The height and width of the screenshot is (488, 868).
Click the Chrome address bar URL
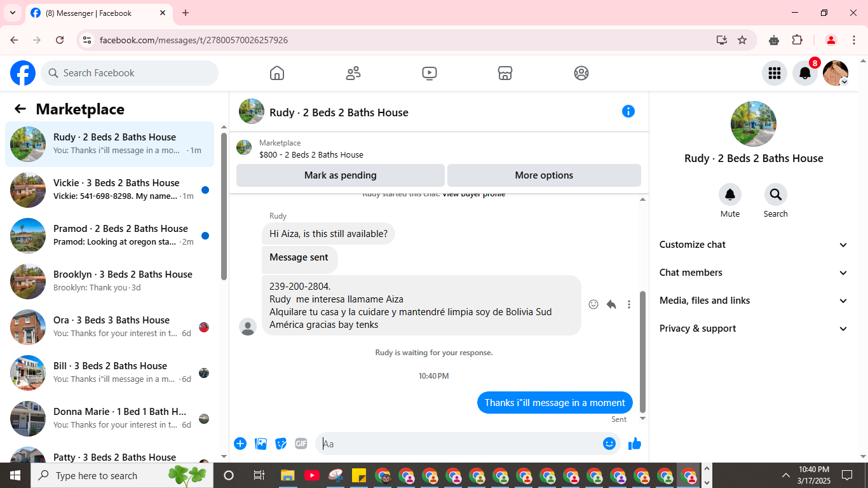coord(194,40)
